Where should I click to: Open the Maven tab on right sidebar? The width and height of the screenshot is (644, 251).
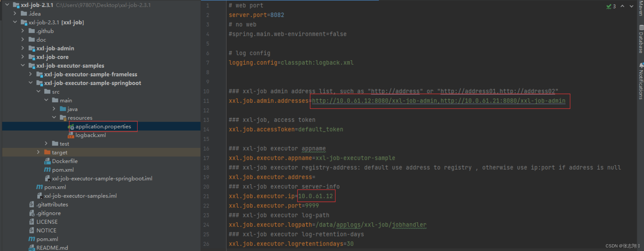point(641,8)
